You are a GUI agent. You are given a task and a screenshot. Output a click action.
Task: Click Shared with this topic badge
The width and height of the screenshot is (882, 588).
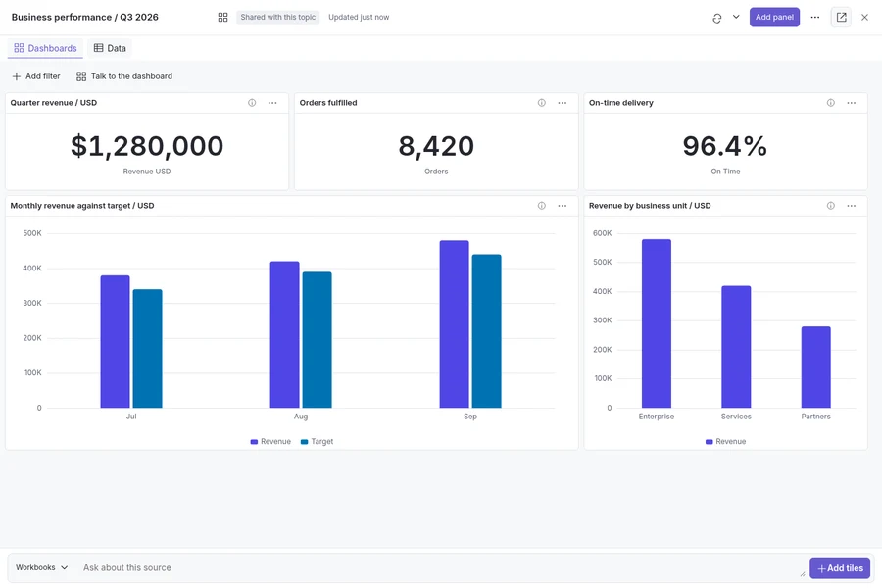278,17
